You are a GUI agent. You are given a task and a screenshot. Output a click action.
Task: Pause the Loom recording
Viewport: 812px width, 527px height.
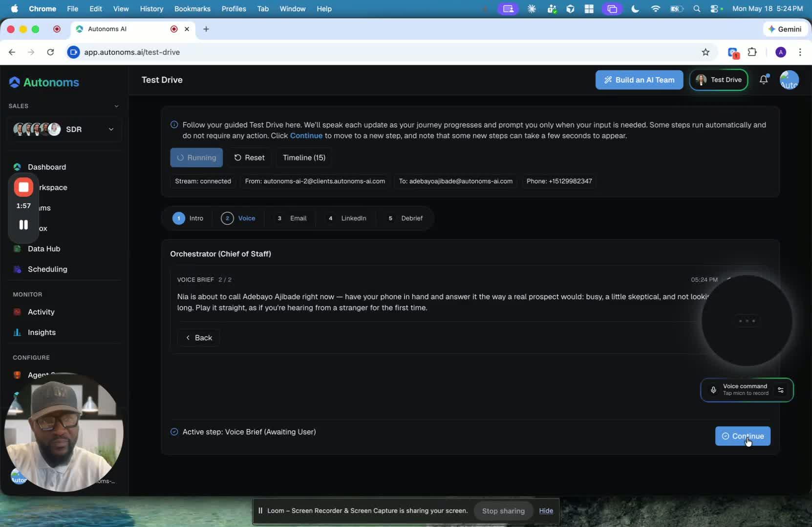tap(23, 225)
